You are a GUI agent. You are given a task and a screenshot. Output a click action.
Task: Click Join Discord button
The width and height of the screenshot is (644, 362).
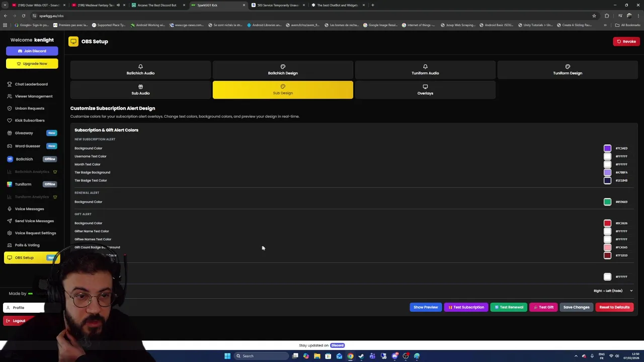click(32, 51)
